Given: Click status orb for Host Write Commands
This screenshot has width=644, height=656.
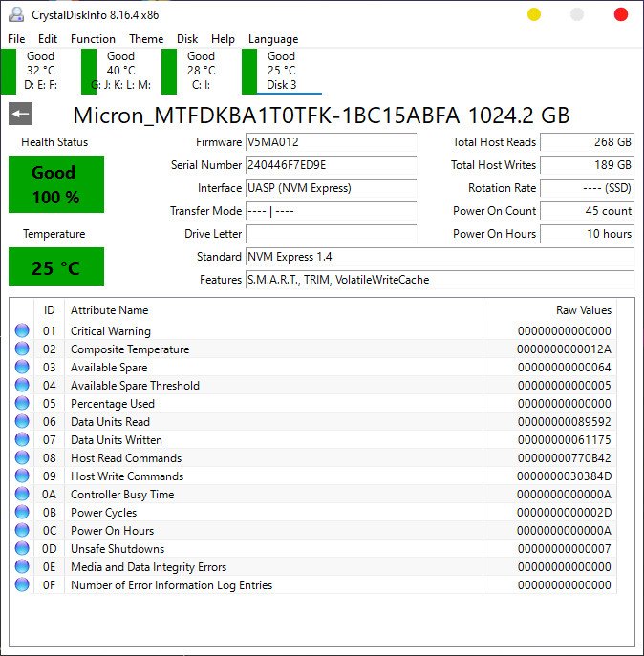Looking at the screenshot, I should [22, 476].
